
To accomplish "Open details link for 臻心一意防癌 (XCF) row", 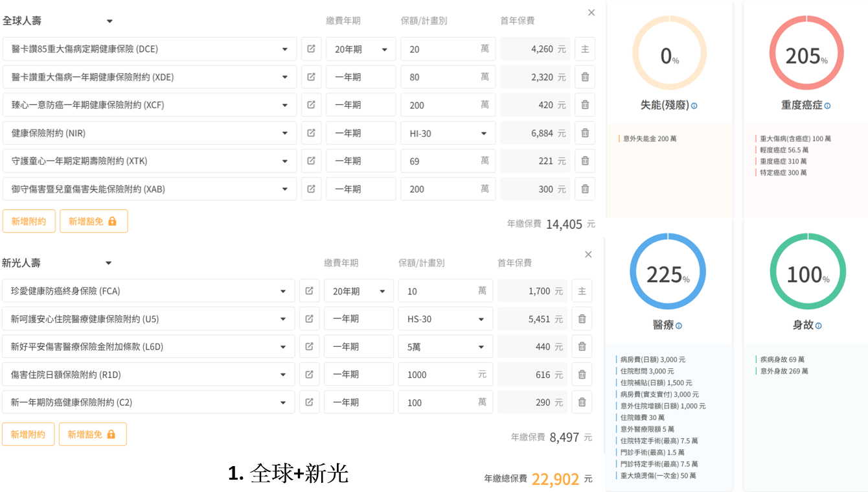I will click(x=311, y=105).
